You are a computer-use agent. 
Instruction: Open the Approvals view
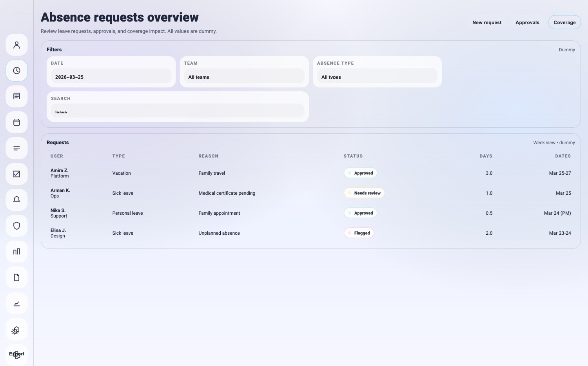pyautogui.click(x=527, y=22)
